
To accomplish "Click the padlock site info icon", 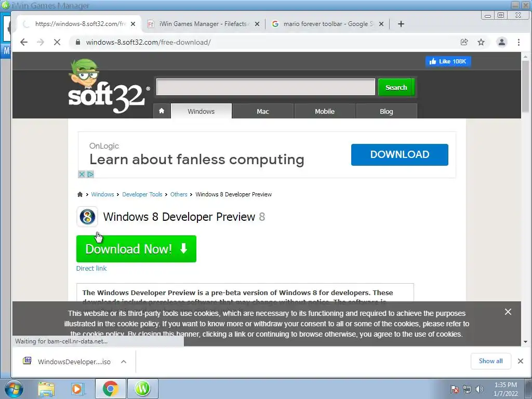I will click(78, 42).
